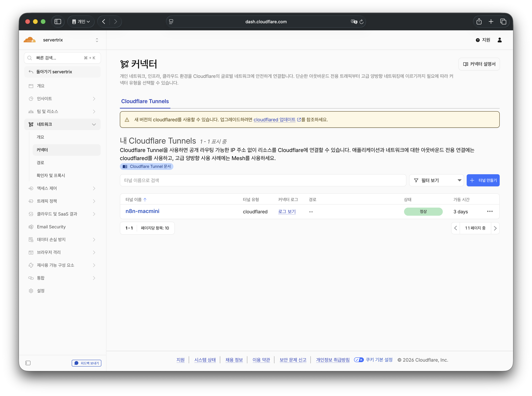The image size is (532, 396).
Task: Expand the 팀 및 리소스 sidebar section
Action: [x=62, y=111]
